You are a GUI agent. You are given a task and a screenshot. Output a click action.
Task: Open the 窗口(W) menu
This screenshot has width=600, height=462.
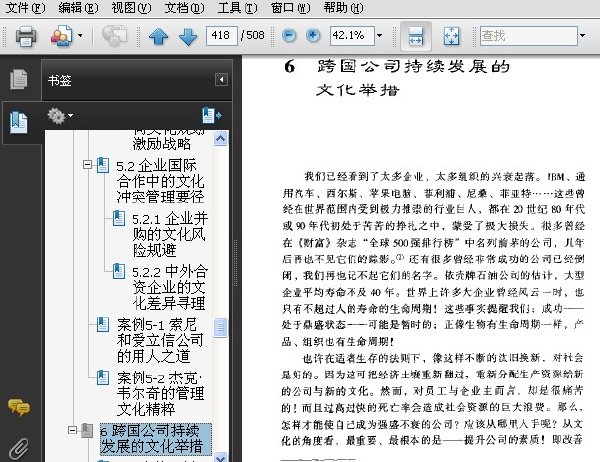290,8
